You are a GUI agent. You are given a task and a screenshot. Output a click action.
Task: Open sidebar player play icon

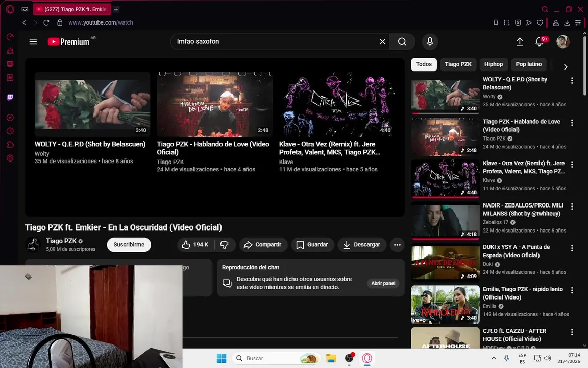pyautogui.click(x=10, y=118)
